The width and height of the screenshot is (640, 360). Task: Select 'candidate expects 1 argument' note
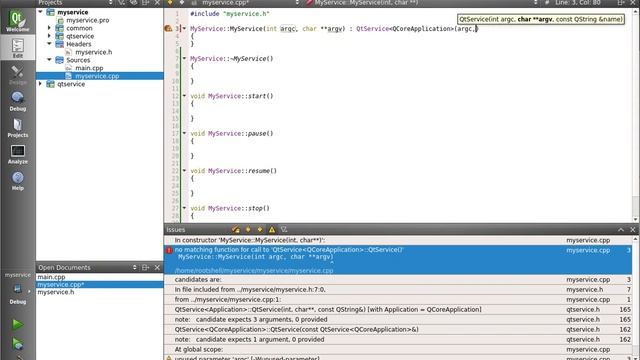pyautogui.click(x=398, y=340)
